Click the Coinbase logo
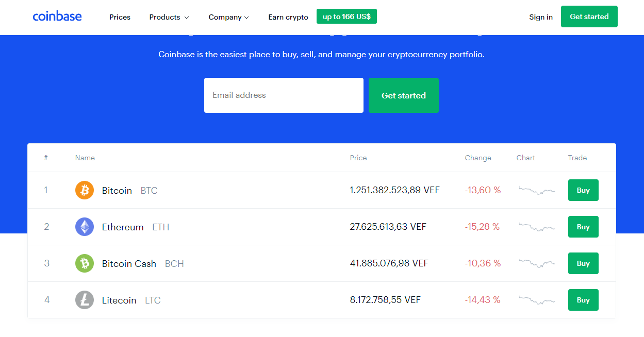The height and width of the screenshot is (337, 644). coord(57,16)
